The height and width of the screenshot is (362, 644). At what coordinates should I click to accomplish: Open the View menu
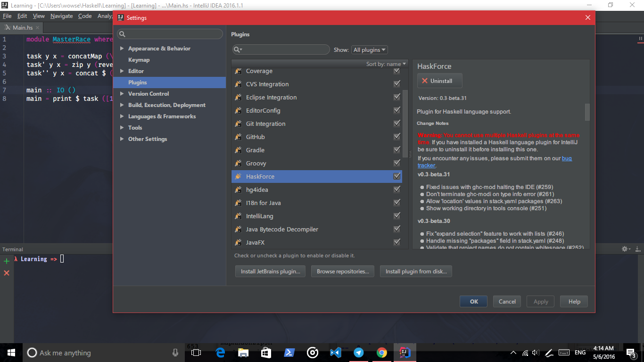click(39, 16)
